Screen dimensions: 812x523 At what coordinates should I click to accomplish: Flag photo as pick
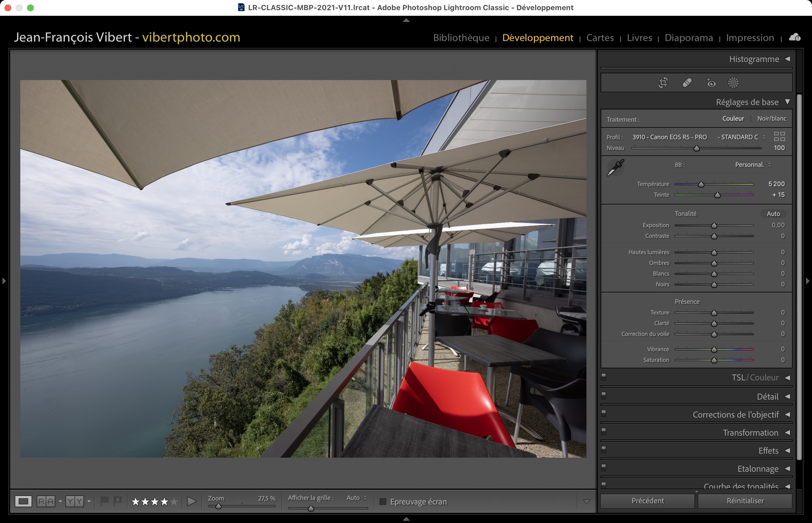pos(104,500)
